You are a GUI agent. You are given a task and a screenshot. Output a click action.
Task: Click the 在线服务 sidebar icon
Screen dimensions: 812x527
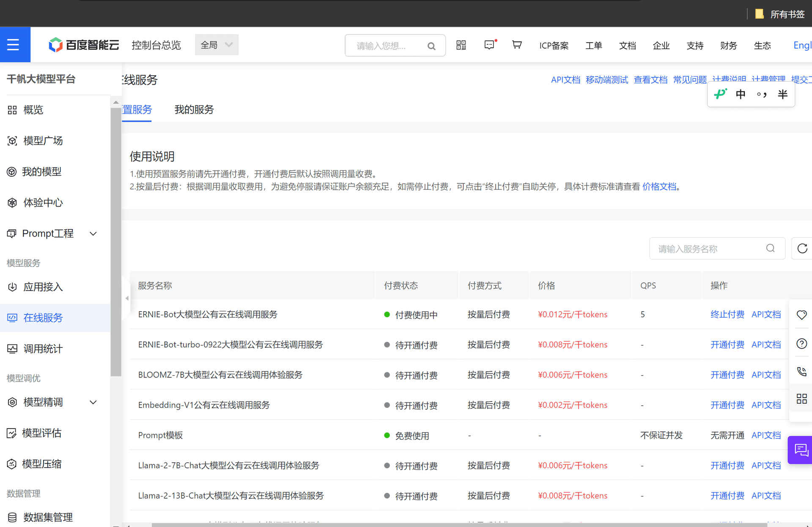click(12, 318)
